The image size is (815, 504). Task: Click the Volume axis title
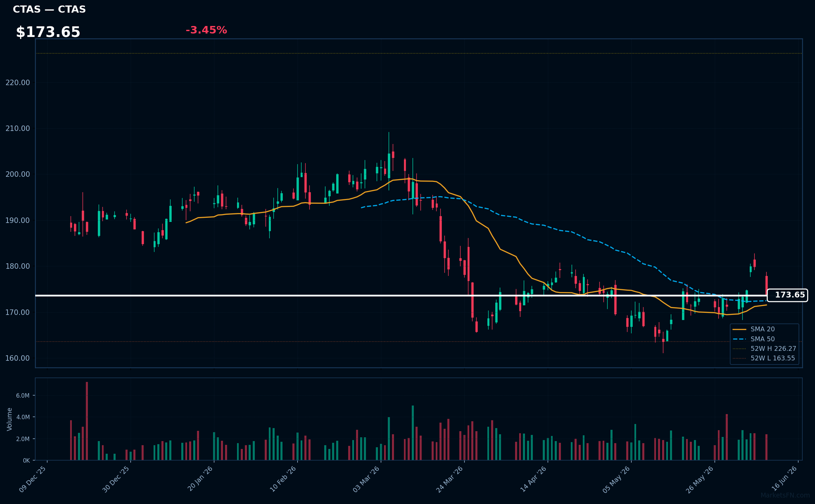pyautogui.click(x=10, y=419)
